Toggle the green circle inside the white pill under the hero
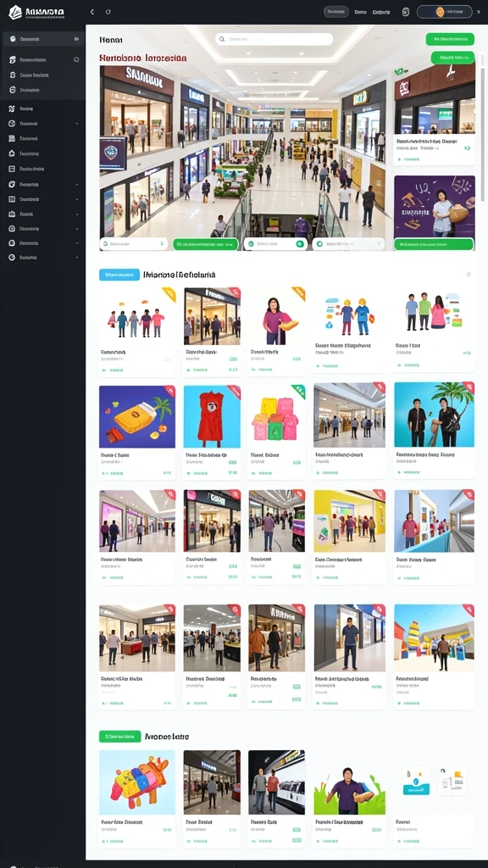The image size is (488, 868). pos(300,243)
